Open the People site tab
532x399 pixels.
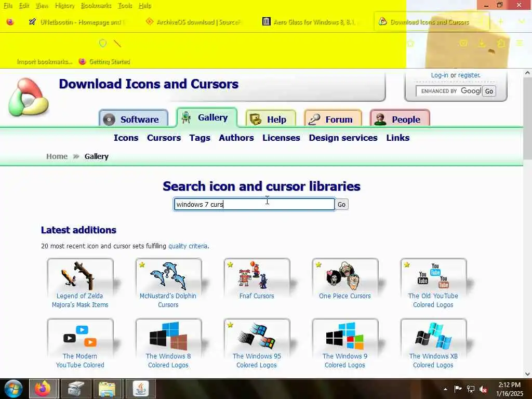click(400, 119)
